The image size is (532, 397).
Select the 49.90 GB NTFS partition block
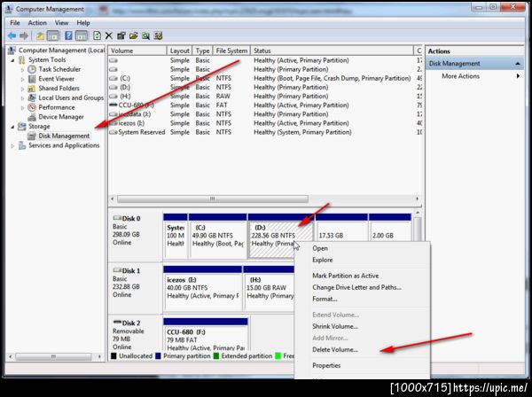pos(217,236)
